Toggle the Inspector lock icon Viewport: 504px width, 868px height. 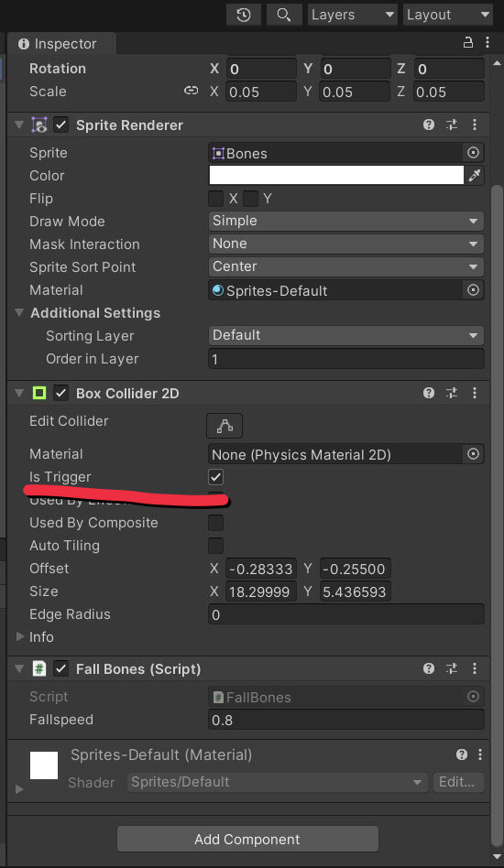point(468,43)
